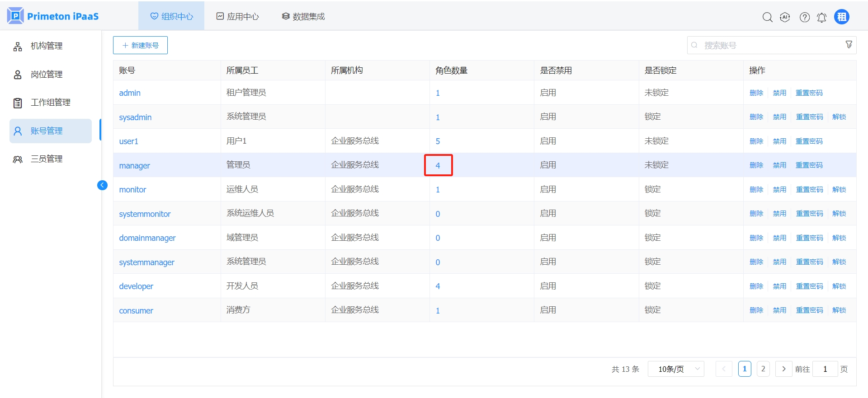Select 三员管理 in the sidebar
Image resolution: width=868 pixels, height=398 pixels.
pos(47,159)
